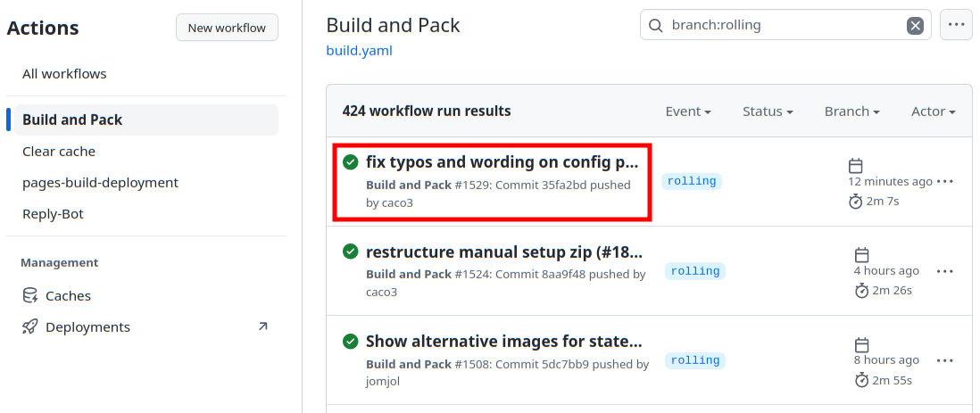Open the pages-build-deployment workflow

click(x=100, y=183)
